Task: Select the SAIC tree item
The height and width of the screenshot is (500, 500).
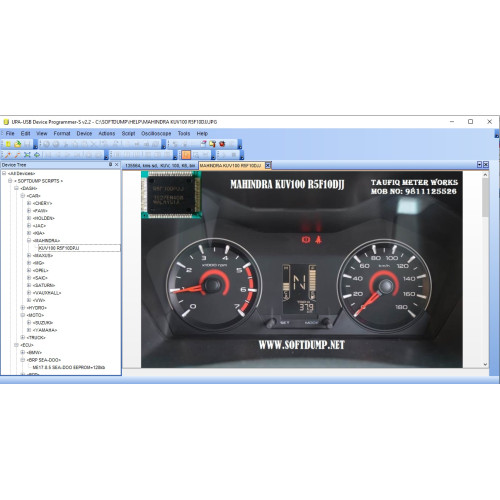Action: coord(40,278)
